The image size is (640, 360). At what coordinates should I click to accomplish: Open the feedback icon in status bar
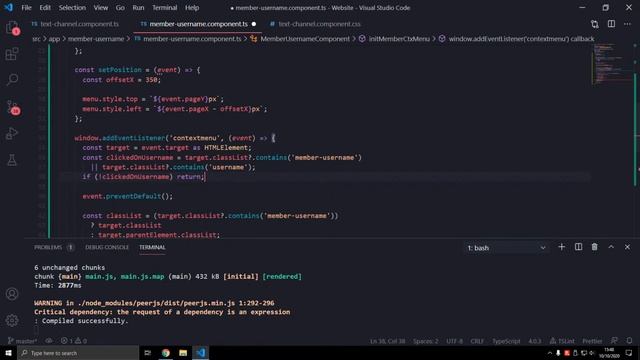pyautogui.click(x=614, y=341)
